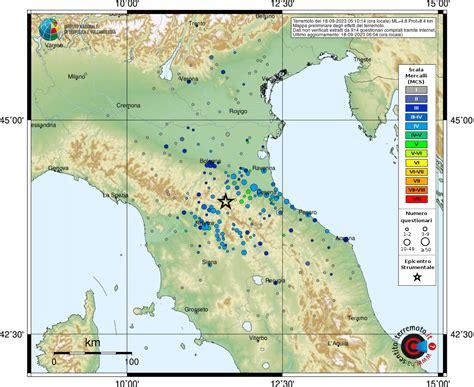474x387 pixels.
Task: Click the III-IV legend swatch
Action: tap(416, 117)
